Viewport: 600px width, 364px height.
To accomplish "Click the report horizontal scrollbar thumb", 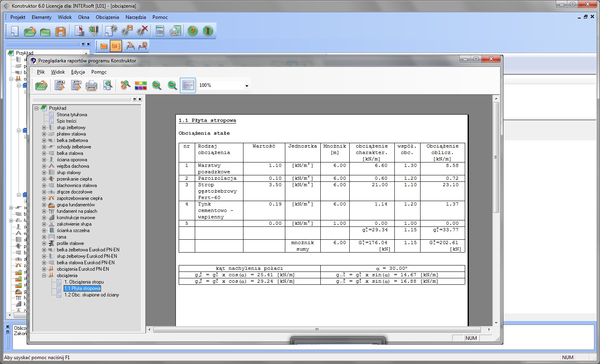I will [x=317, y=329].
